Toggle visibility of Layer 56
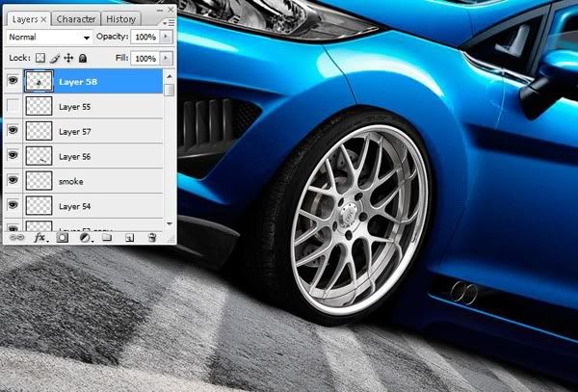This screenshot has width=578, height=392. tap(13, 155)
